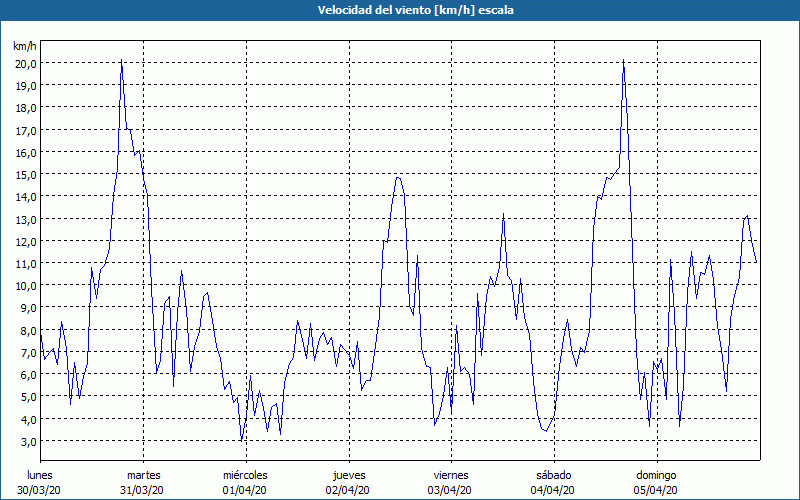
Task: Click the final data point at 11 km/h Sunday
Action: pyautogui.click(x=756, y=262)
